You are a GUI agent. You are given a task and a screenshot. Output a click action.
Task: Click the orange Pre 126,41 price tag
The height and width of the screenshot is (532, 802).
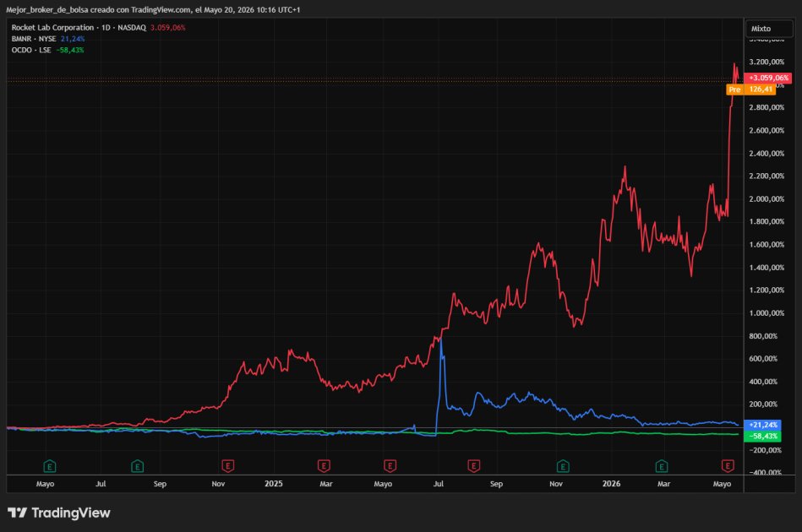point(750,90)
